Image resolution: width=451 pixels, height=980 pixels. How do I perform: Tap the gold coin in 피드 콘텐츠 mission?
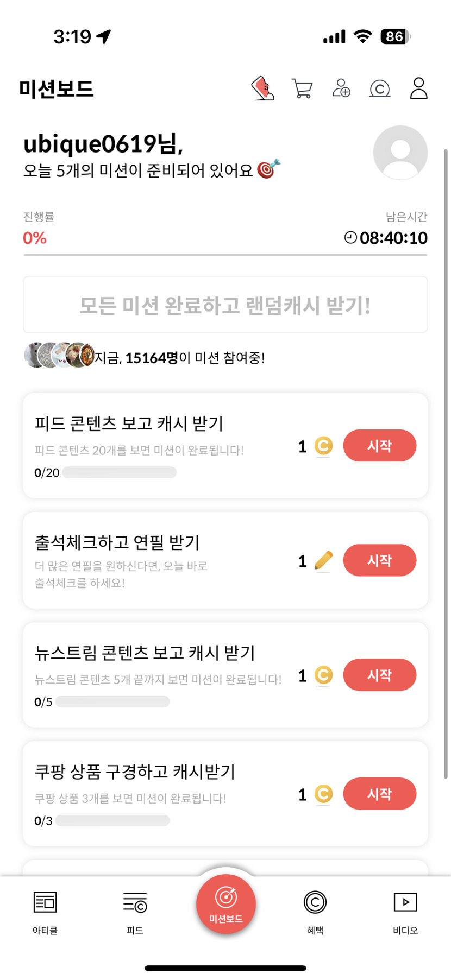point(323,446)
